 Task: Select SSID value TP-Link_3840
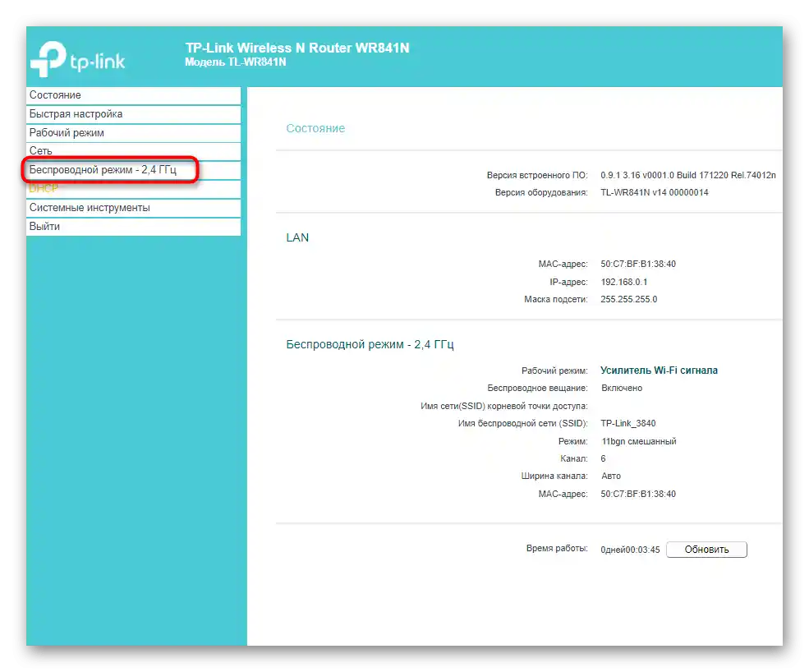pyautogui.click(x=628, y=424)
